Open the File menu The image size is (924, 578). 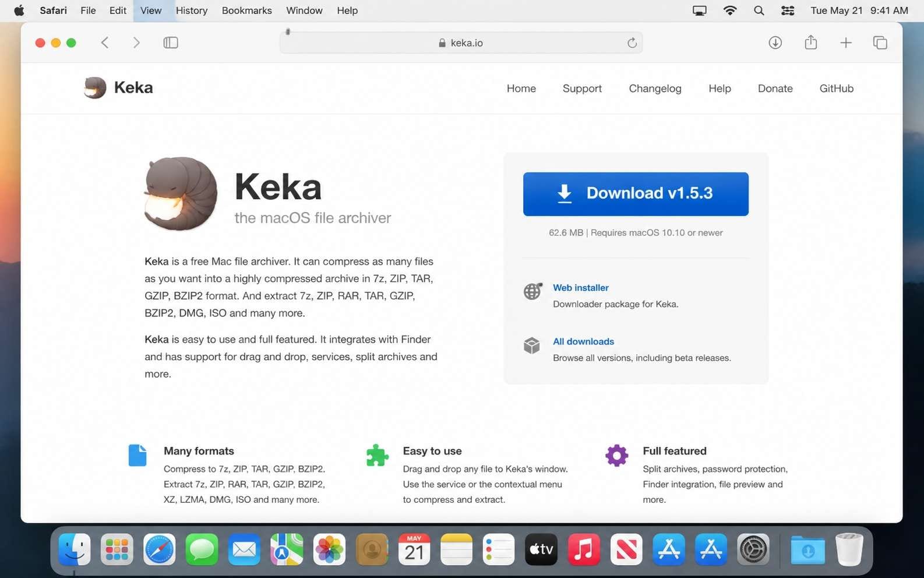coord(88,10)
